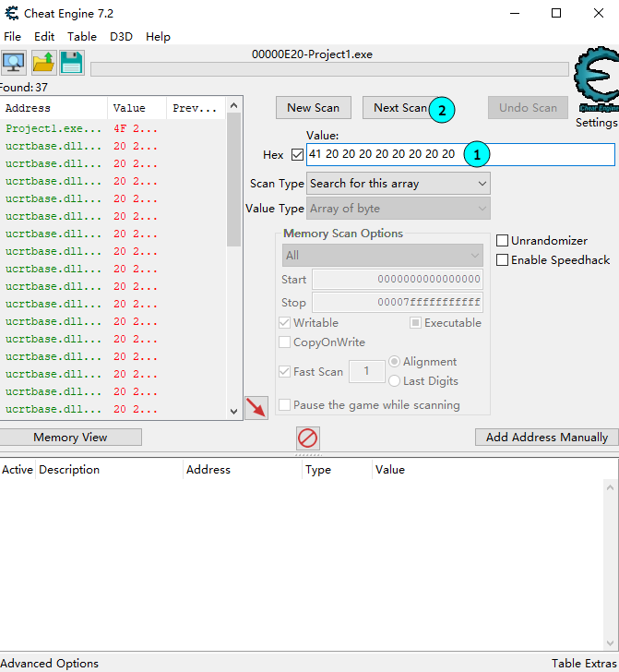
Task: Toggle the Fast Scan checkbox
Action: (x=284, y=372)
